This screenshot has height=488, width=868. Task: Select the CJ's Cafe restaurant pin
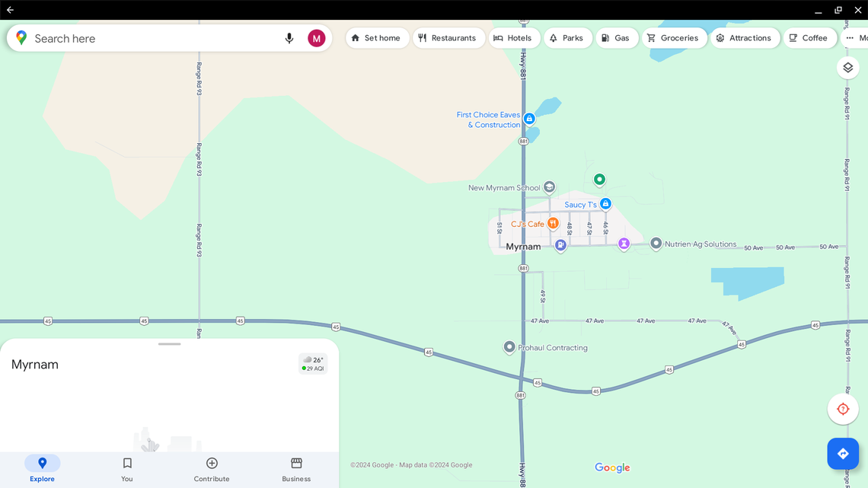553,223
